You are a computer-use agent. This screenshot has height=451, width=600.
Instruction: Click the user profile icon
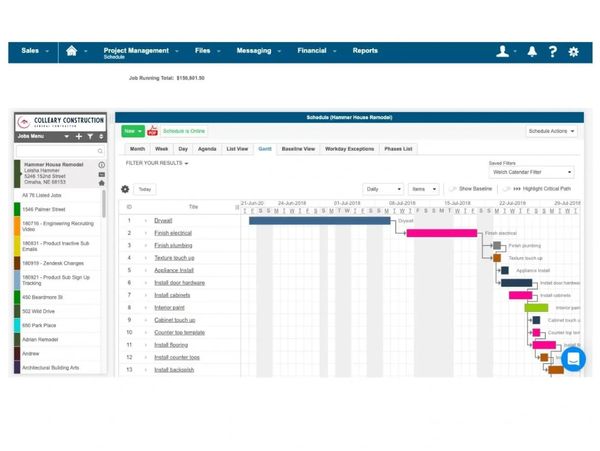click(503, 52)
